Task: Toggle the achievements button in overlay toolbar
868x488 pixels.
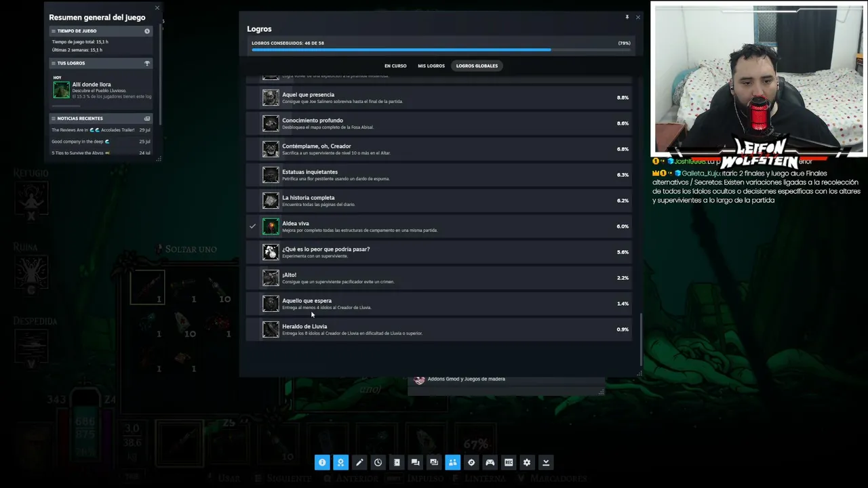Action: (x=340, y=462)
